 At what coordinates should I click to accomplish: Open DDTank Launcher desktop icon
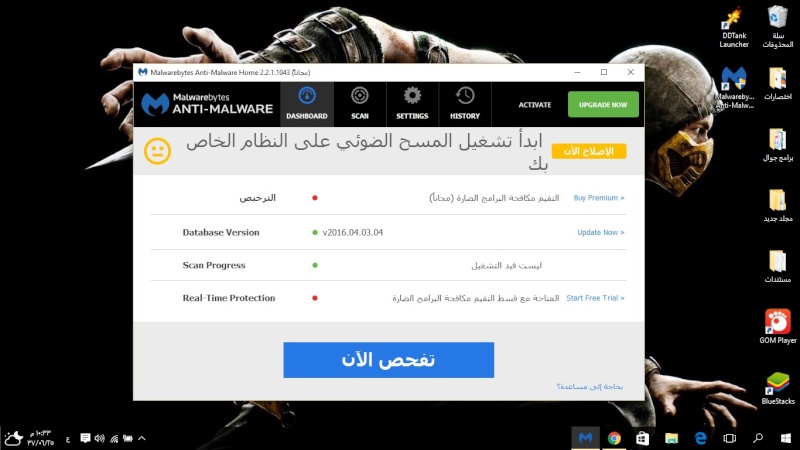734,27
